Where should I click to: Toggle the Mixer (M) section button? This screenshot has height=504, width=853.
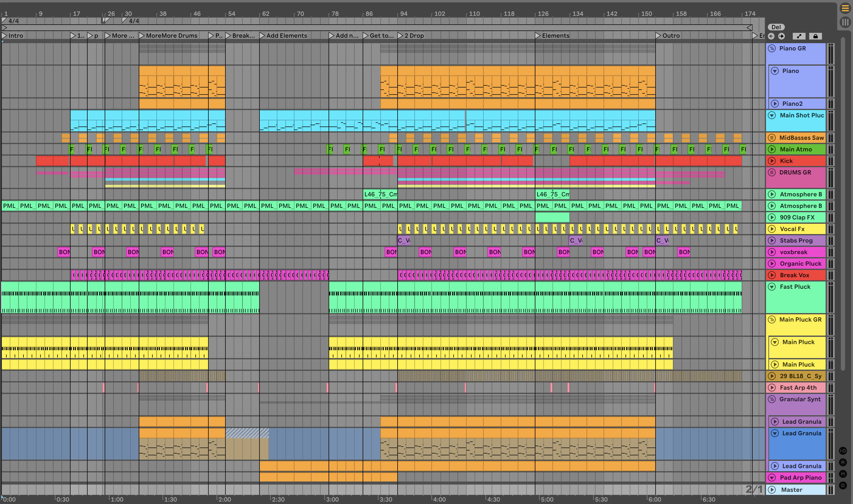(x=843, y=474)
